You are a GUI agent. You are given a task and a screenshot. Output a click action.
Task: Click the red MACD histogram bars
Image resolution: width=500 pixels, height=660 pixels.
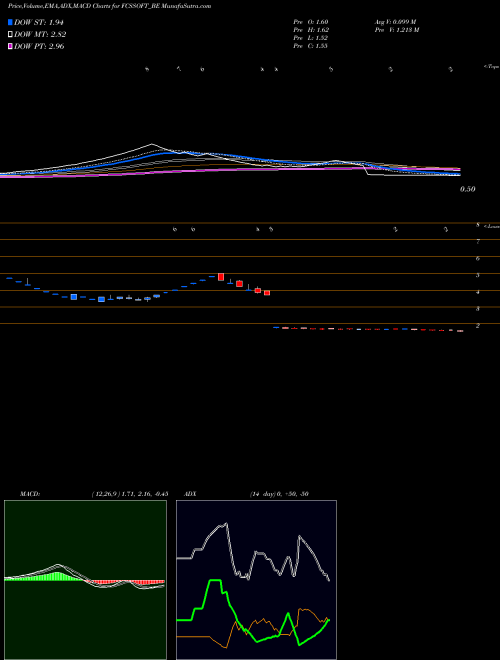tap(125, 582)
